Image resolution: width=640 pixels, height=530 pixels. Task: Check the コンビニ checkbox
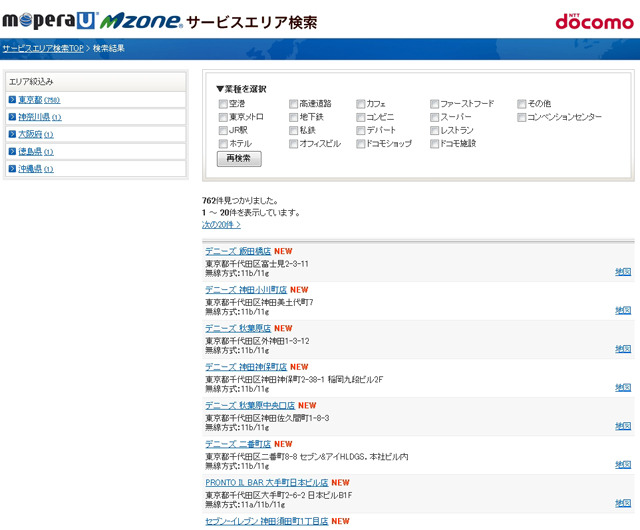[x=360, y=117]
